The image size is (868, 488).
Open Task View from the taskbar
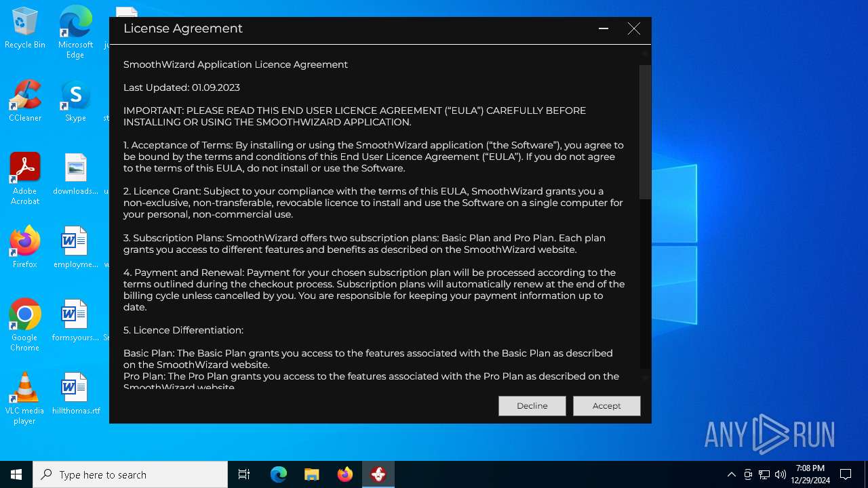(244, 474)
